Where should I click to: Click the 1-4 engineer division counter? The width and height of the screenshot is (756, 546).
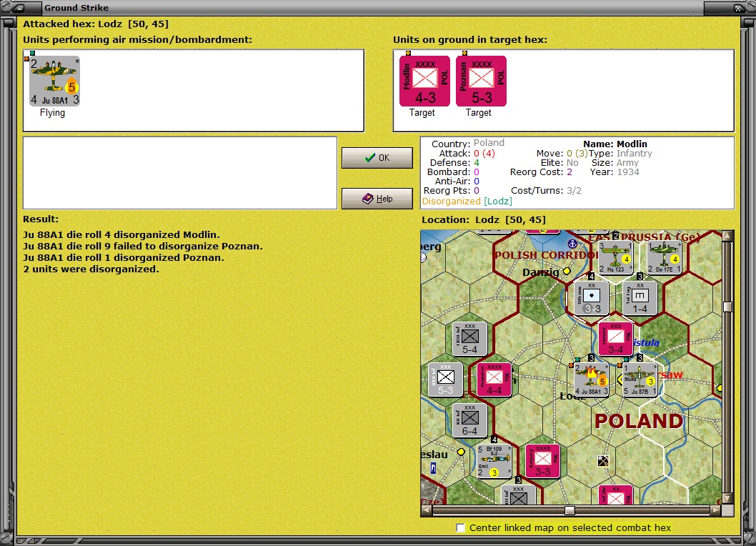pos(640,299)
